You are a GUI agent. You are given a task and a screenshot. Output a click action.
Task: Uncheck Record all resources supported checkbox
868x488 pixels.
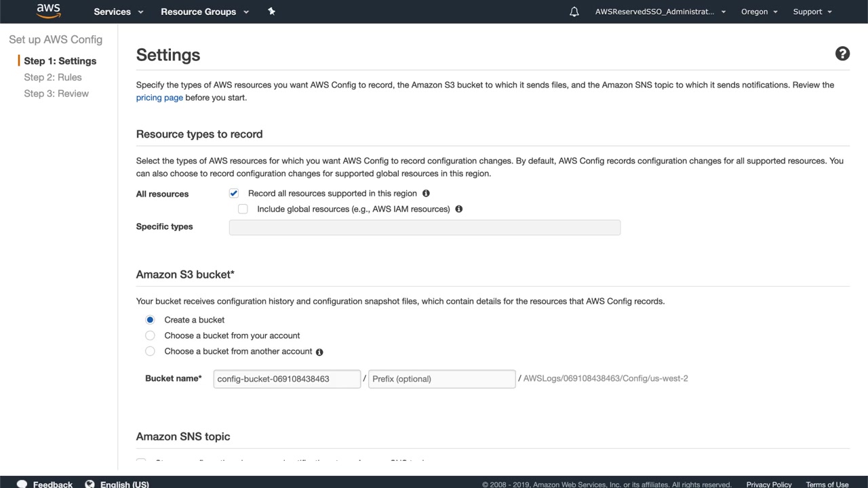(234, 193)
